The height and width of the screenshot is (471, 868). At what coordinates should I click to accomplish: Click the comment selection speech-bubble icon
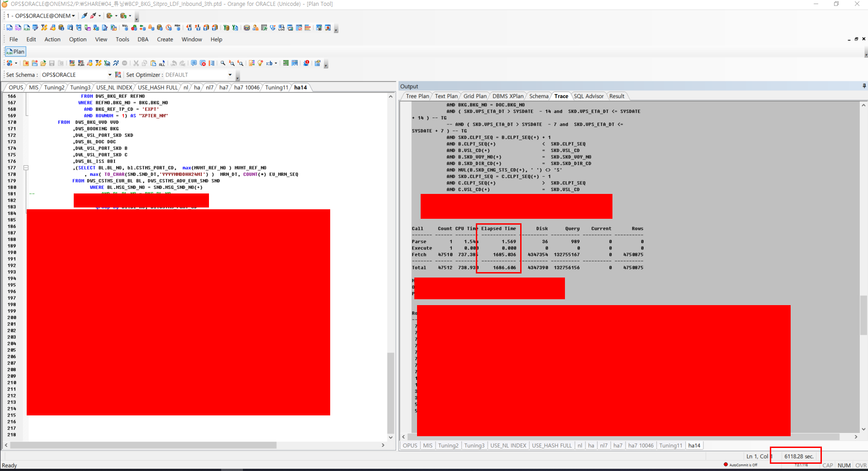[194, 63]
